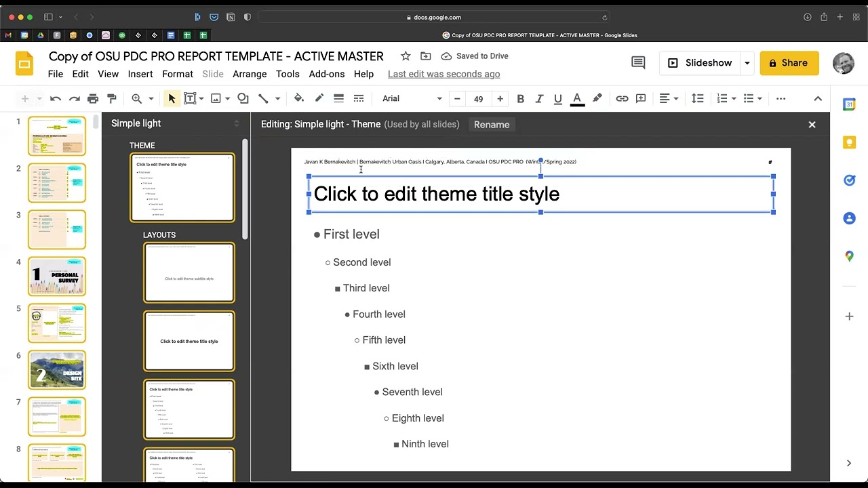
Task: Open comment history speech bubble icon
Action: click(x=638, y=63)
